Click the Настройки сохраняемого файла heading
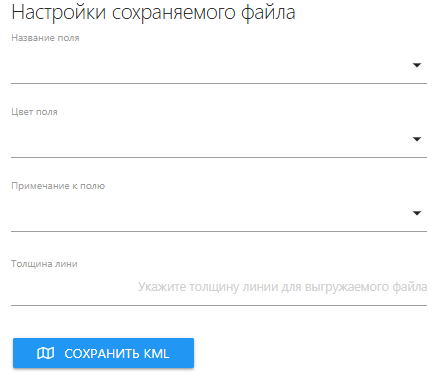This screenshot has width=441, height=384. (x=153, y=13)
